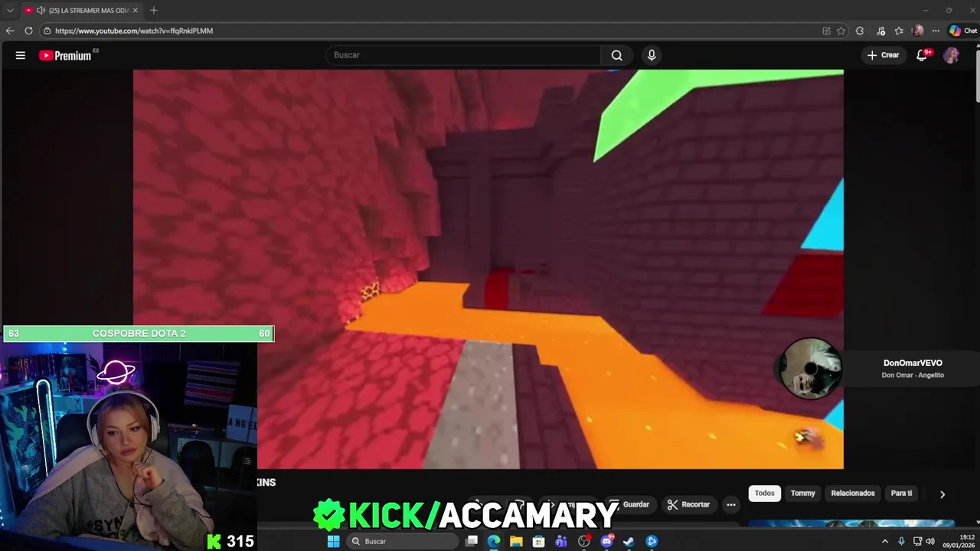Select the address bar URL
Screen dimensions: 980x551
(x=134, y=31)
